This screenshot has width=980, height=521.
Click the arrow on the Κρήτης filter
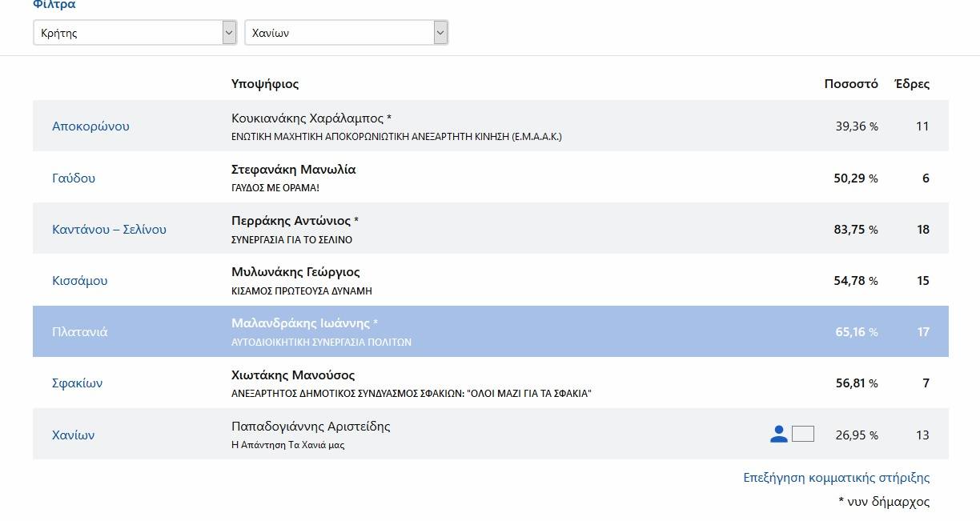(x=229, y=33)
